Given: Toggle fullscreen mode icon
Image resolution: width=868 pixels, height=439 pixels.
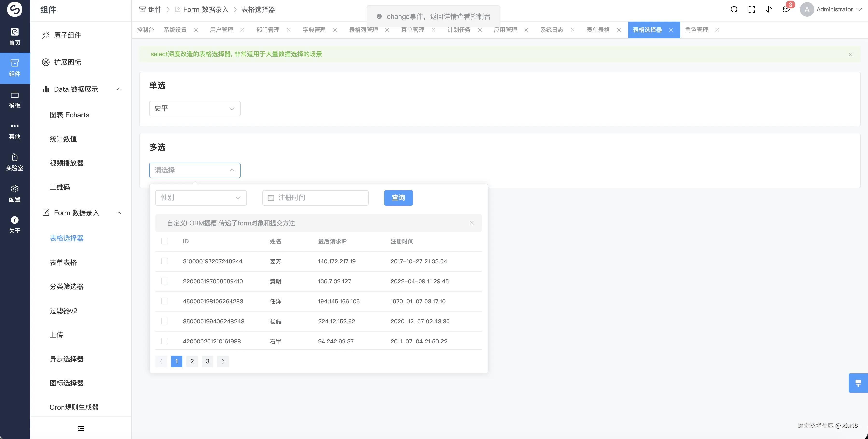Looking at the screenshot, I should 751,9.
